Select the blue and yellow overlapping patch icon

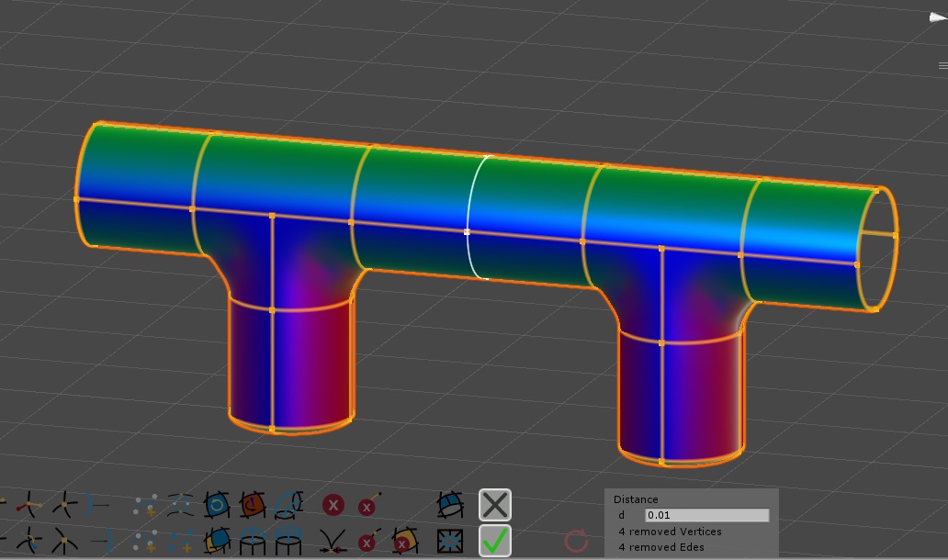tap(217, 541)
